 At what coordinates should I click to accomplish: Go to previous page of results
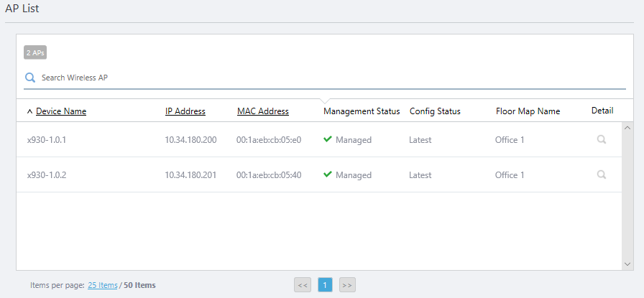pyautogui.click(x=303, y=285)
